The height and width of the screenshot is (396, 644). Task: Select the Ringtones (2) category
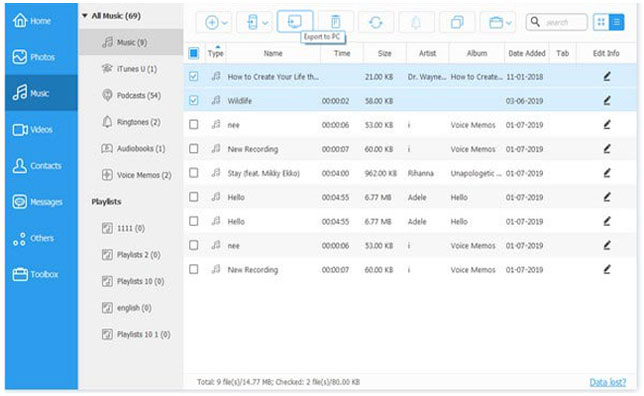[131, 122]
